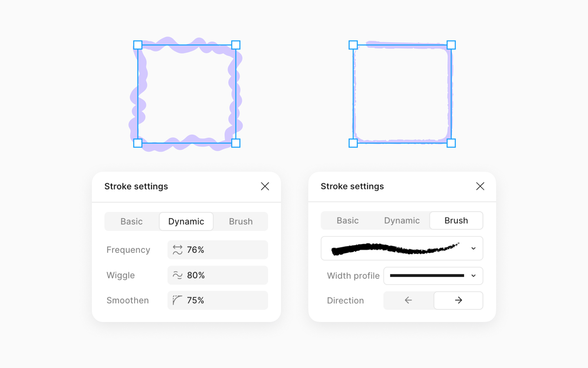The width and height of the screenshot is (588, 368).
Task: Click the Smoothen corner icon
Action: 177,300
